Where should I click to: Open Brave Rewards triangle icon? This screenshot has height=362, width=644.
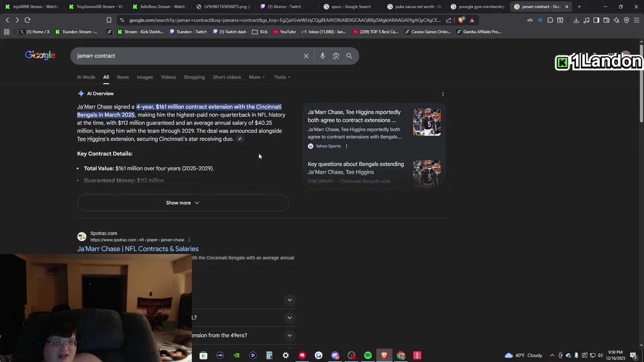(472, 20)
